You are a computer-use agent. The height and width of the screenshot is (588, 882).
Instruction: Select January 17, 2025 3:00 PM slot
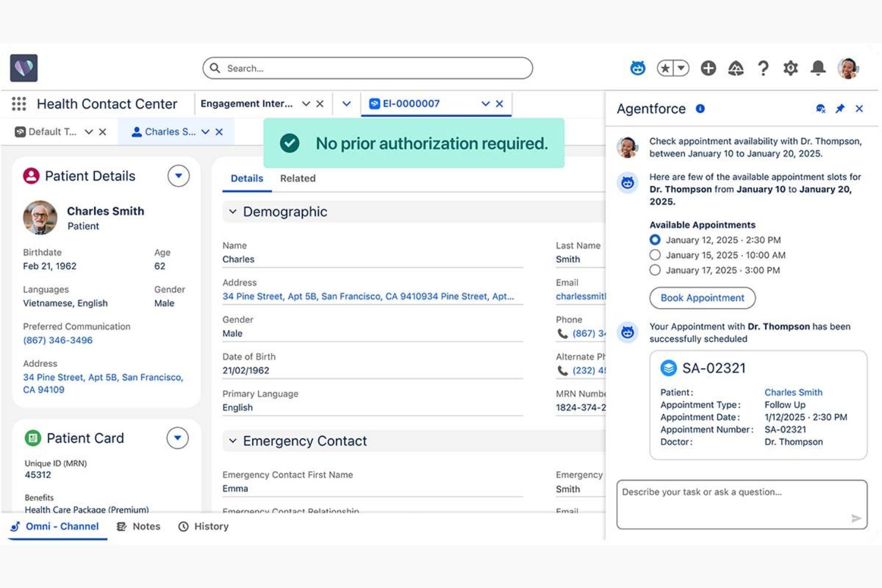(655, 270)
